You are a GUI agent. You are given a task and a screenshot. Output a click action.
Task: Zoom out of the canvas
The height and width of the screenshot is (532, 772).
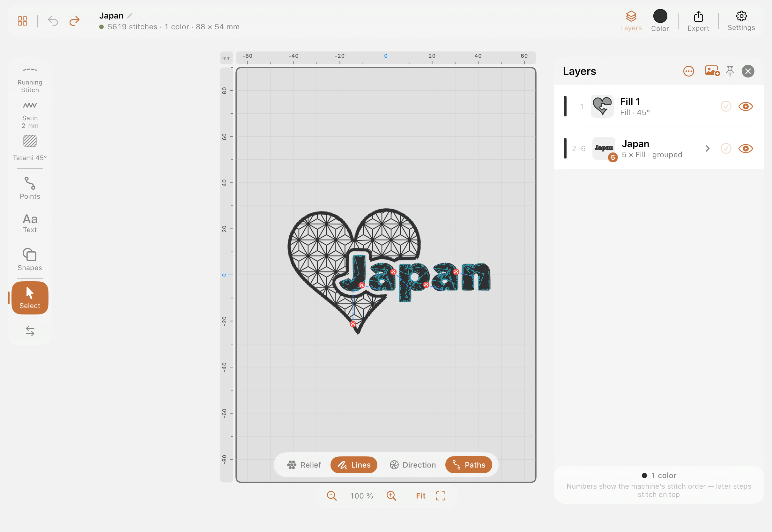(x=331, y=496)
